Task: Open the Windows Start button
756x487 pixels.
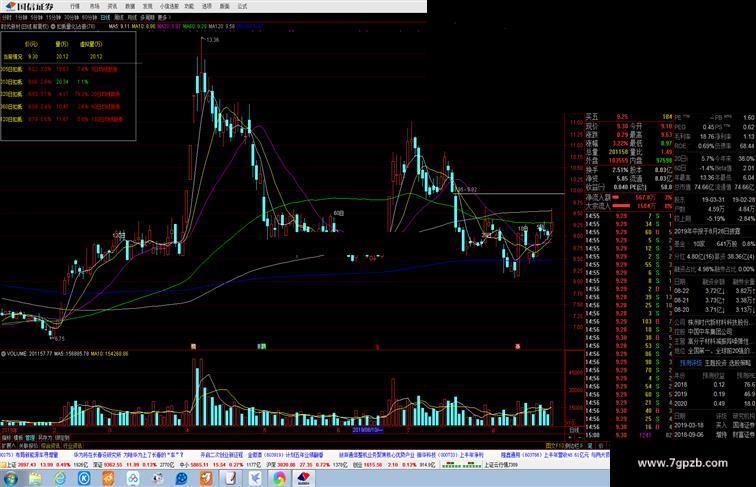Action: click(x=11, y=478)
